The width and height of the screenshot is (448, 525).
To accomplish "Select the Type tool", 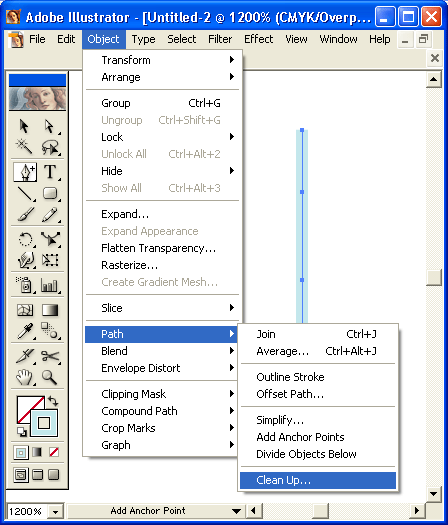I will click(50, 172).
